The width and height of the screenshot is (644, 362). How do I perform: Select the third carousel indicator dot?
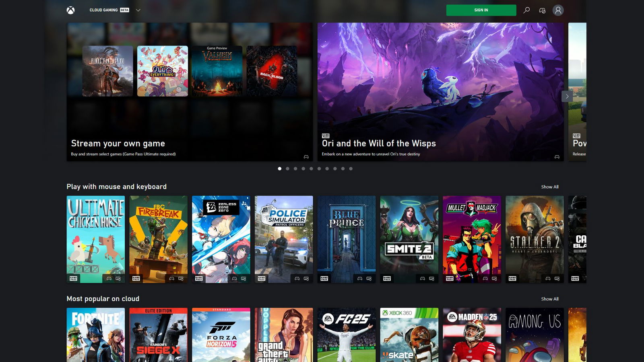pyautogui.click(x=295, y=169)
